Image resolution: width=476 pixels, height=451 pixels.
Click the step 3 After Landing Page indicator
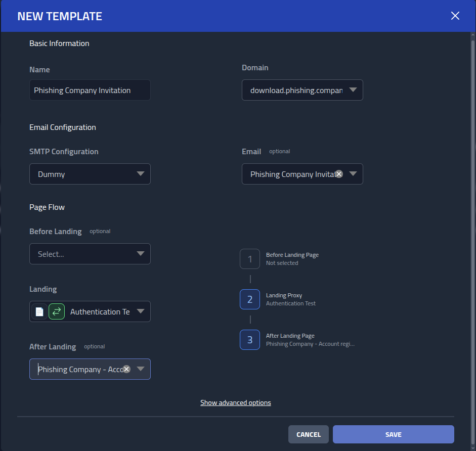coord(250,339)
